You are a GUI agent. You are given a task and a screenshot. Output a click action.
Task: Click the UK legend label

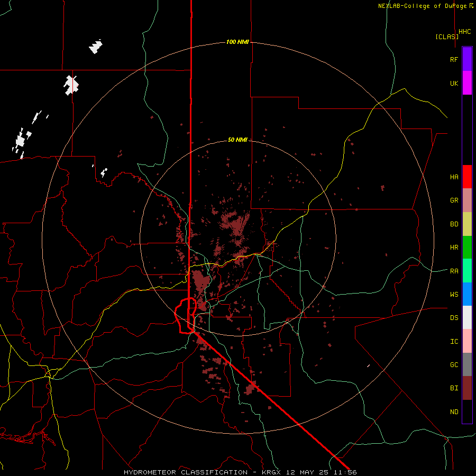(454, 83)
